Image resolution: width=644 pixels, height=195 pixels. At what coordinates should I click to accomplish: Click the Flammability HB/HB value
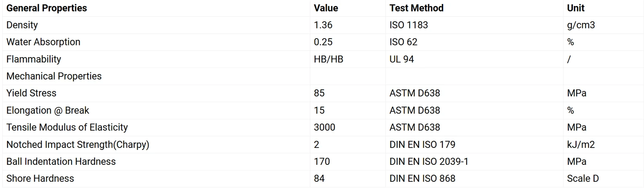point(328,59)
